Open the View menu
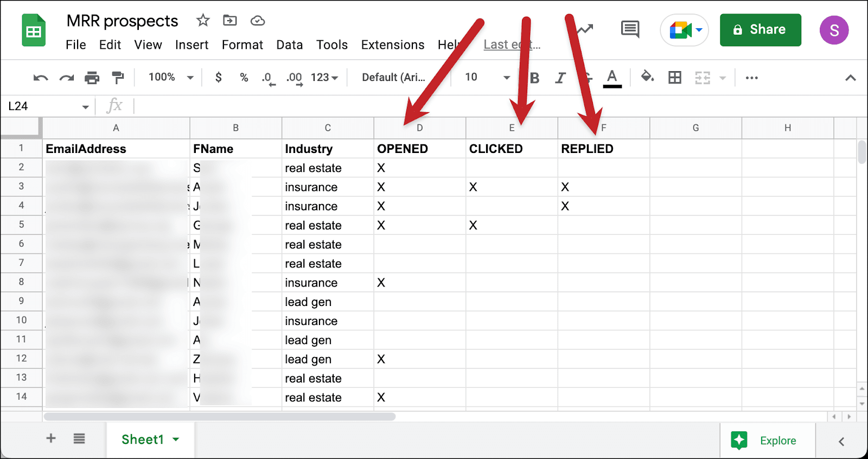The image size is (868, 459). click(x=148, y=45)
